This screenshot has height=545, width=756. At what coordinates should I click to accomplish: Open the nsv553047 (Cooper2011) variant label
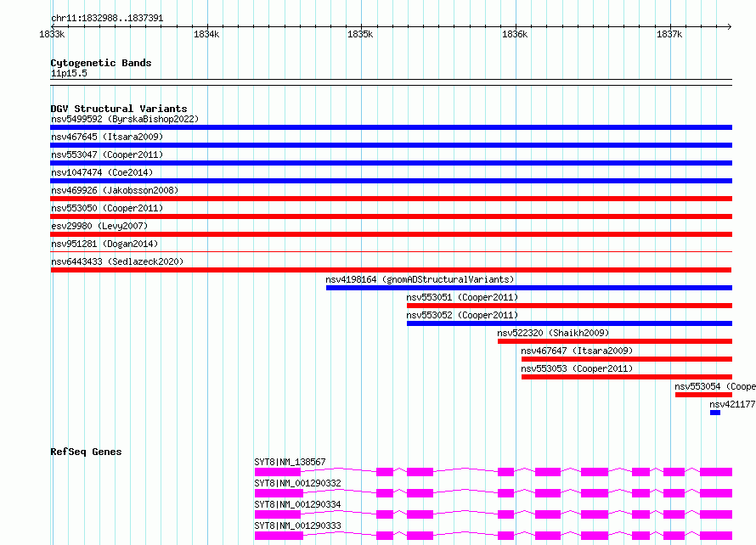(x=107, y=155)
